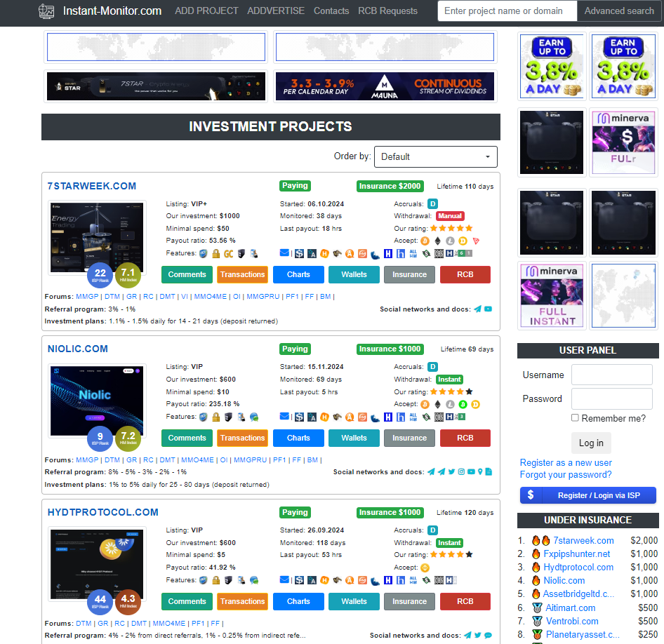The width and height of the screenshot is (664, 644).
Task: Toggle the Remember me checkbox
Action: (x=575, y=418)
